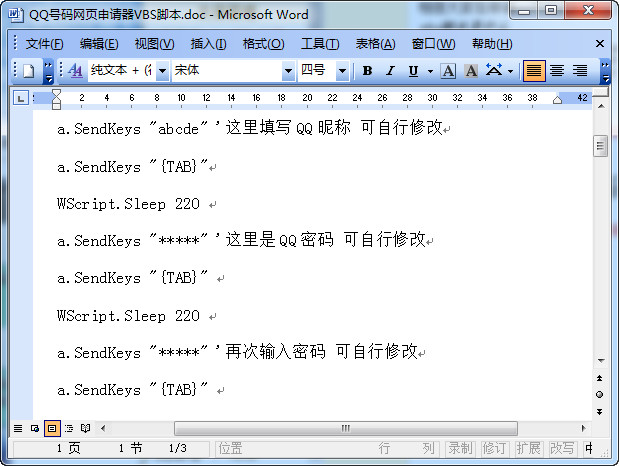Click the line 这里是QQ密码 可自行修改
The width and height of the screenshot is (619, 466).
click(x=325, y=240)
